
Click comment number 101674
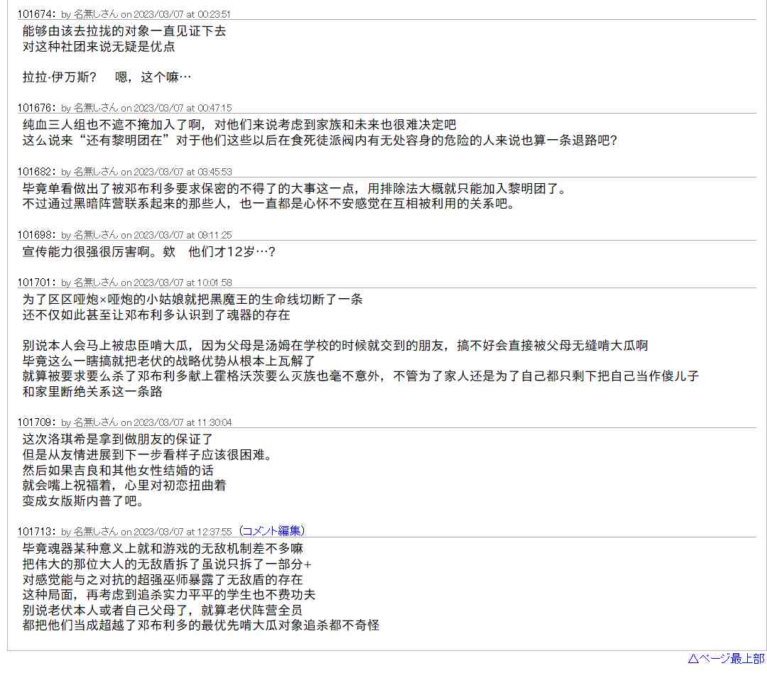click(35, 14)
